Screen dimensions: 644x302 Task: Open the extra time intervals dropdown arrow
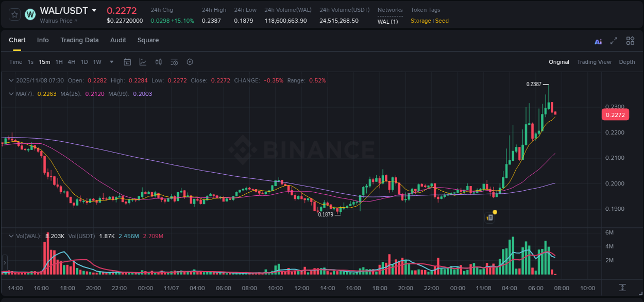tap(111, 61)
